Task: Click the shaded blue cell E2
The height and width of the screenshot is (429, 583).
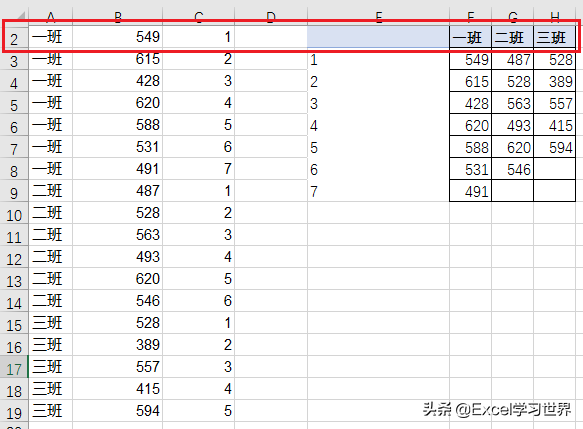Action: (378, 37)
